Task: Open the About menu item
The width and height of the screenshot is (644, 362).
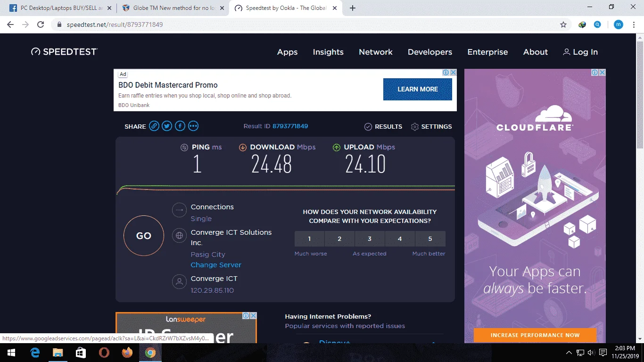Action: (536, 52)
